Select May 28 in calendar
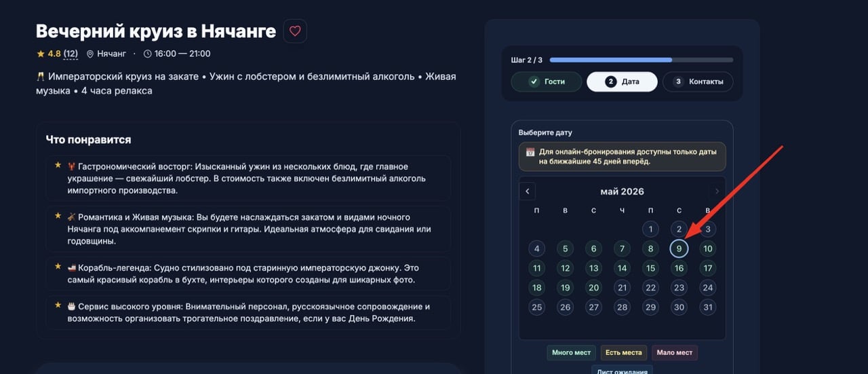Screen dimensions: 868x374 pyautogui.click(x=622, y=307)
